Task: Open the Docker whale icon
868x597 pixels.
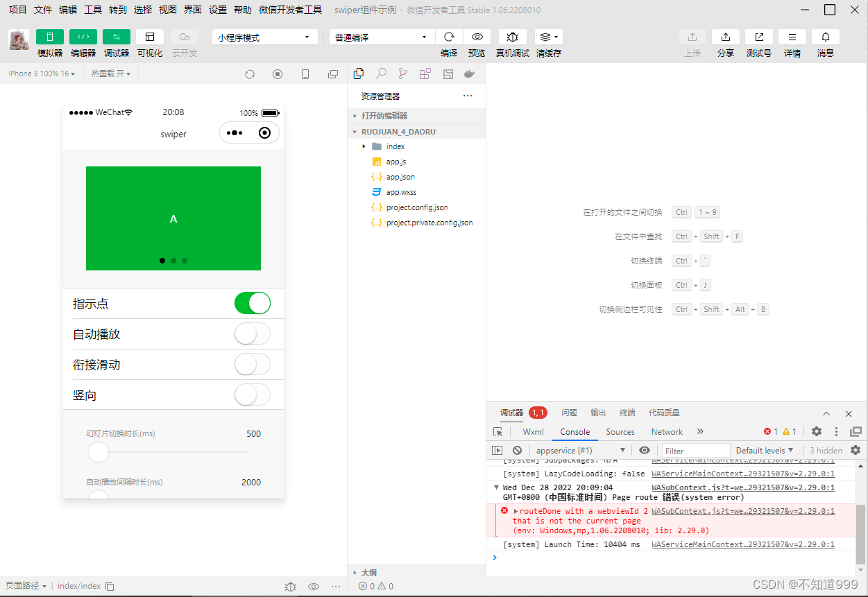Action: (470, 73)
